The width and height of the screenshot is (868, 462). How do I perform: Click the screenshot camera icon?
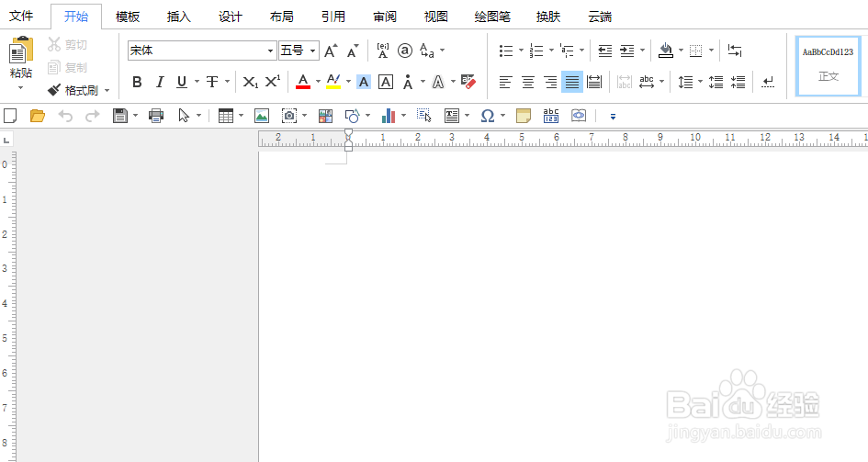tap(289, 116)
